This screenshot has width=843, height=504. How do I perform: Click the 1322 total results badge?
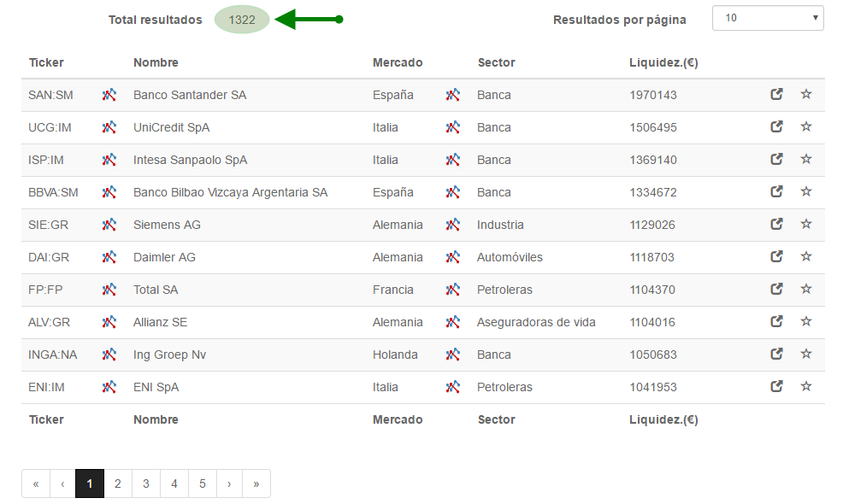242,20
